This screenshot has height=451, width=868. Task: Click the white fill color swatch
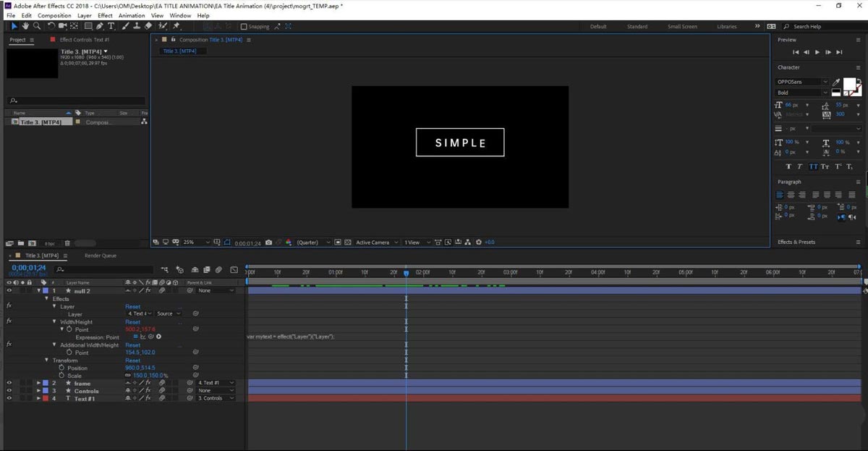click(848, 84)
